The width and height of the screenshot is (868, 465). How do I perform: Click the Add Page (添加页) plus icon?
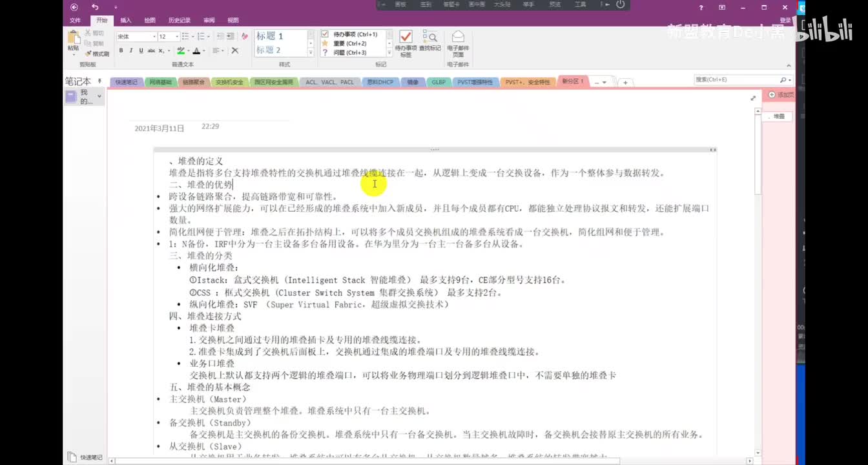(772, 95)
